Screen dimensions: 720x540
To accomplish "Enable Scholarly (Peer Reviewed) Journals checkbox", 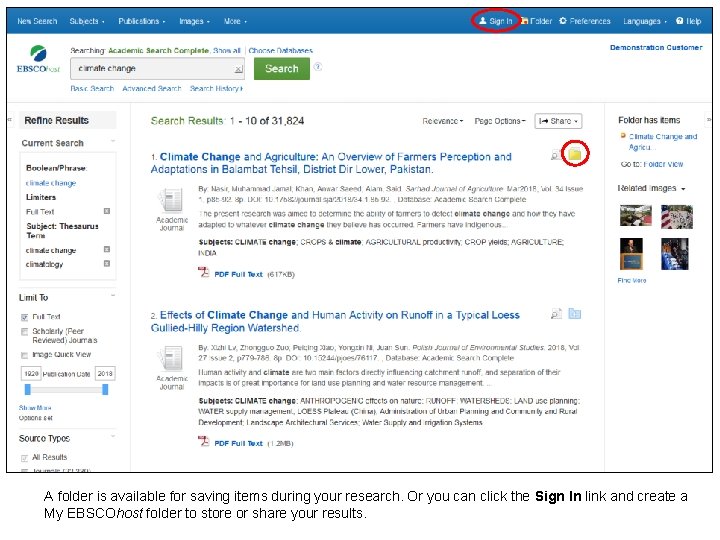I will tap(25, 332).
